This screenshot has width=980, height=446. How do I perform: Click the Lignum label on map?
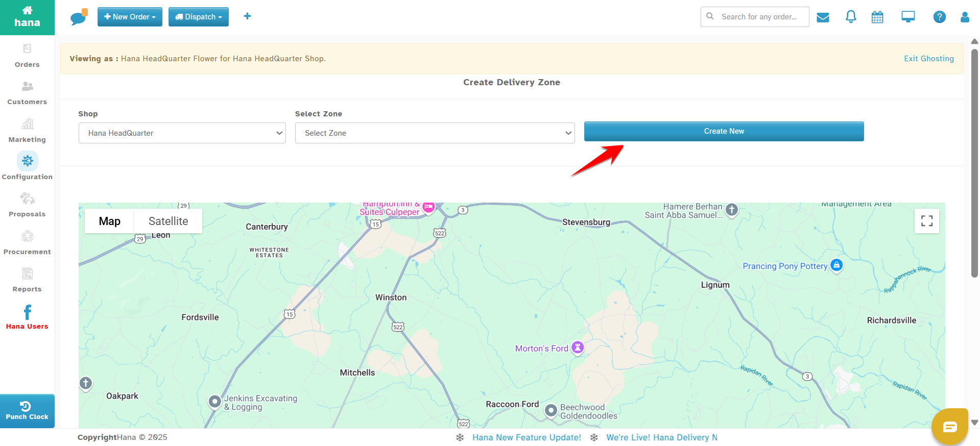715,285
